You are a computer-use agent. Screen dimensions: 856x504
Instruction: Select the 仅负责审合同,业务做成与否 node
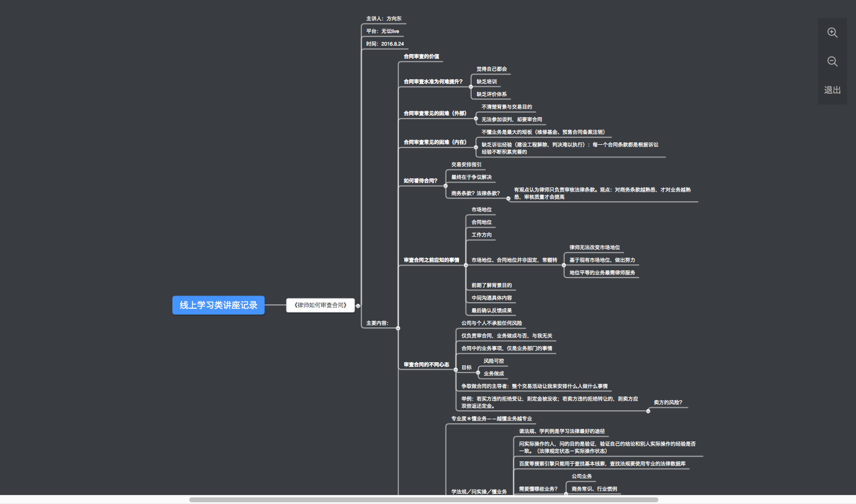click(506, 336)
